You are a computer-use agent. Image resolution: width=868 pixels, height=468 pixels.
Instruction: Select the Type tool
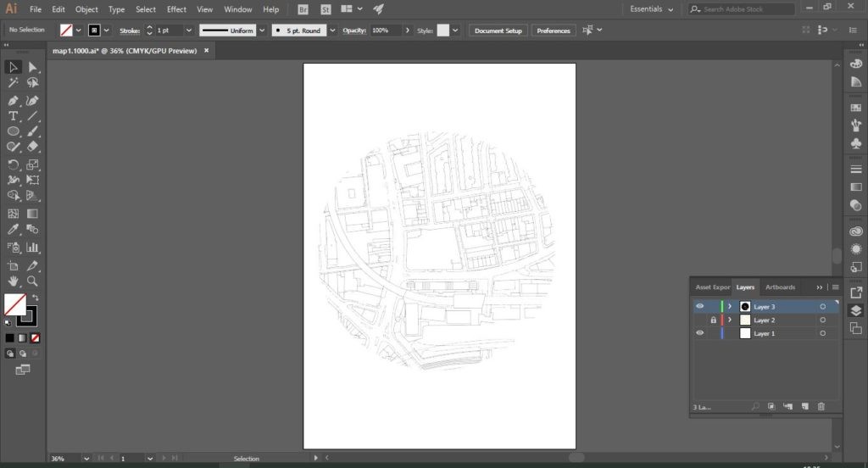tap(13, 116)
